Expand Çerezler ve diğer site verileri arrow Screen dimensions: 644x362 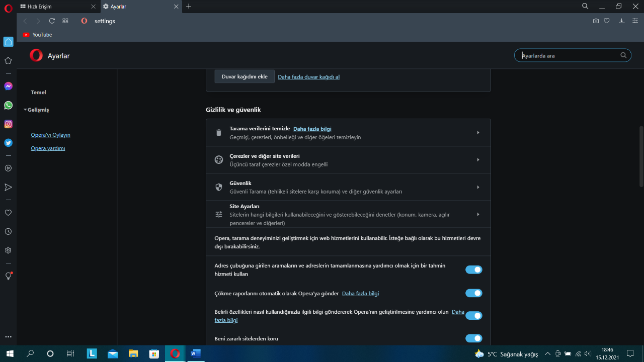coord(478,160)
